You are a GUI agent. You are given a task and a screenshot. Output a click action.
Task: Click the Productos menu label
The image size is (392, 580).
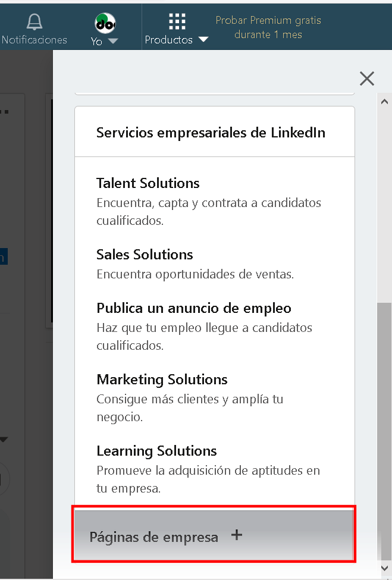(x=168, y=40)
